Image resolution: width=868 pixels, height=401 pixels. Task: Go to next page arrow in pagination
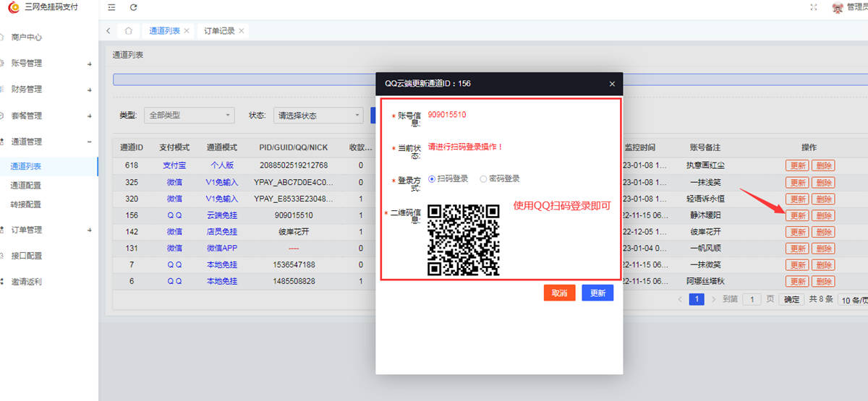pyautogui.click(x=713, y=299)
